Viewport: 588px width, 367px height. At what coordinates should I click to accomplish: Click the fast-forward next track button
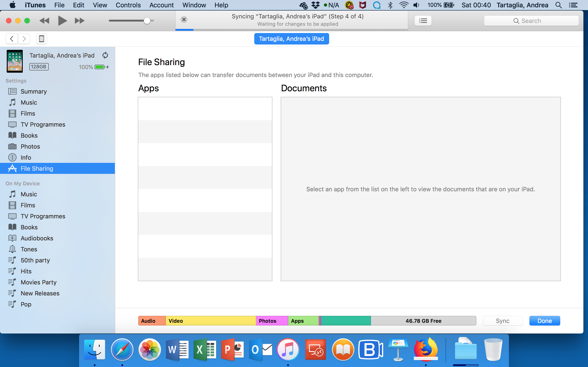(79, 21)
